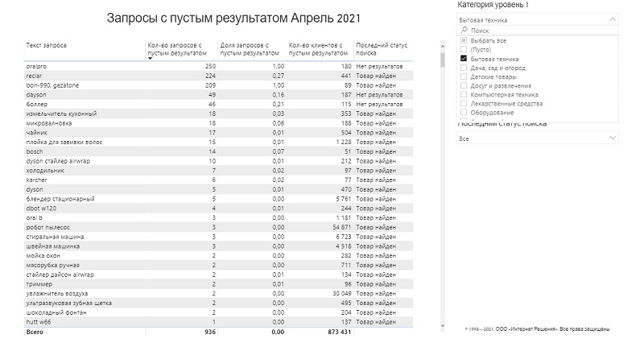Click the 936 total queries value
The image size is (644, 343).
pos(210,332)
